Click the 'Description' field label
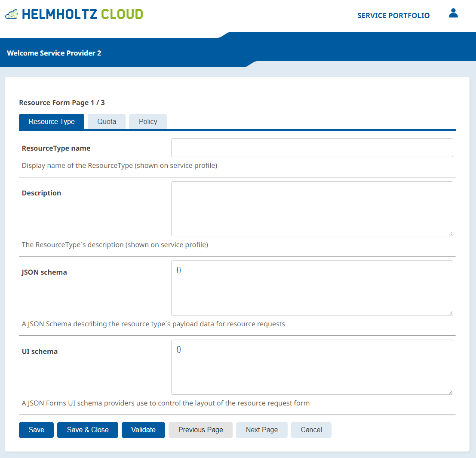This screenshot has height=458, width=476. coord(41,193)
